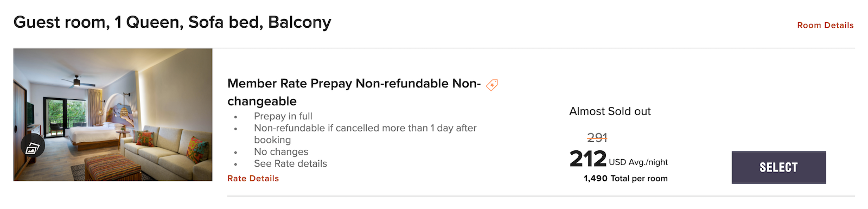868x209 pixels.
Task: Click the USD Avg./night label
Action: pos(638,162)
